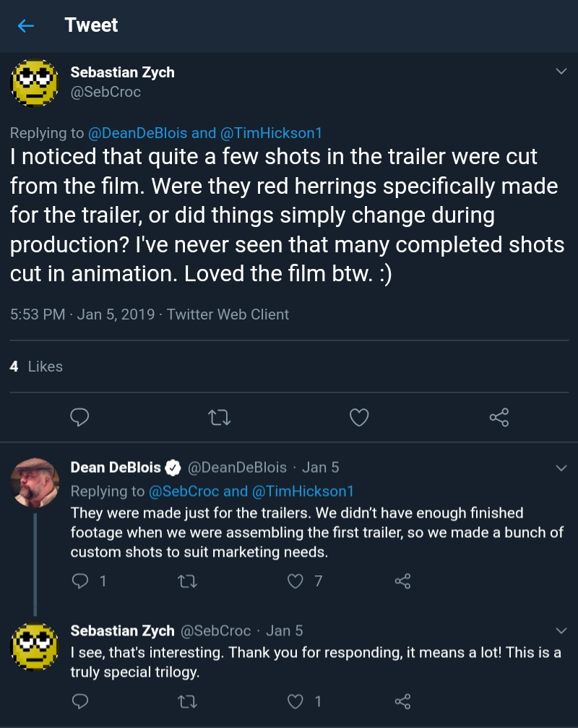This screenshot has width=578, height=728.
Task: Select the Tweet header title
Action: pos(91,25)
